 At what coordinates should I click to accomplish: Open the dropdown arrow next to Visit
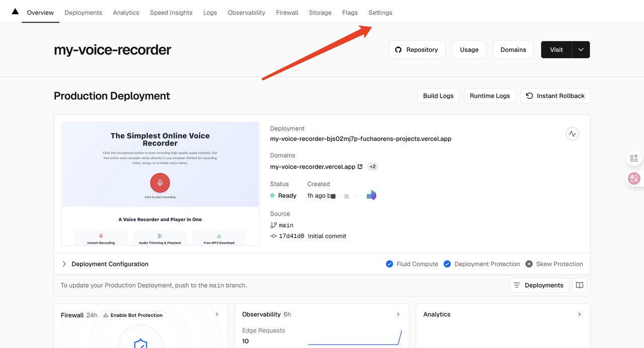click(581, 50)
